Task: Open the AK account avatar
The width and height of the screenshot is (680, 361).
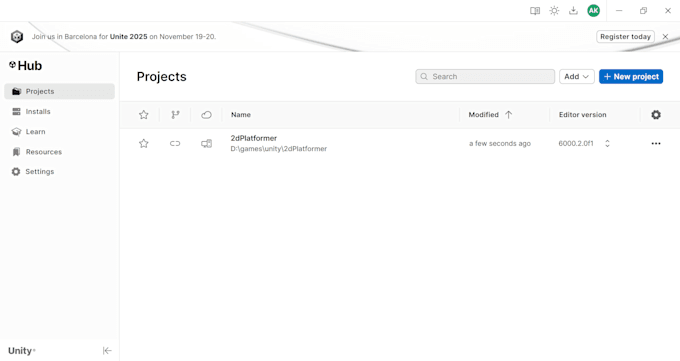Action: [593, 11]
